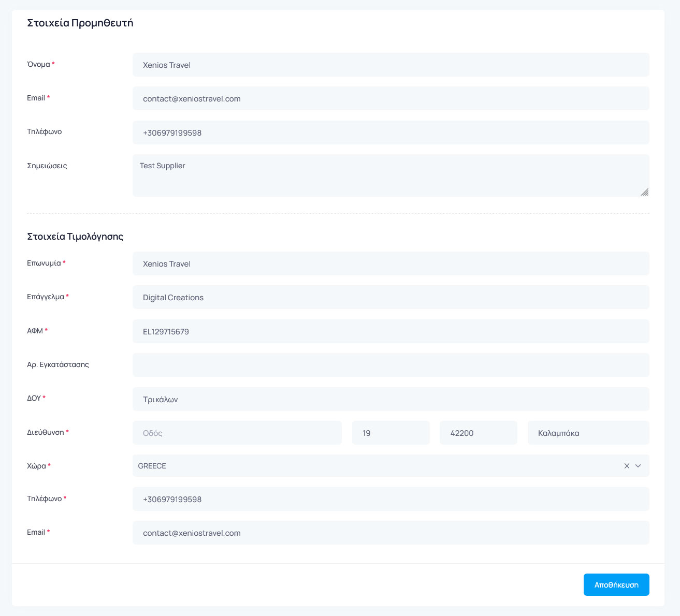The image size is (680, 616).
Task: Edit the street number field showing 19
Action: pos(390,433)
